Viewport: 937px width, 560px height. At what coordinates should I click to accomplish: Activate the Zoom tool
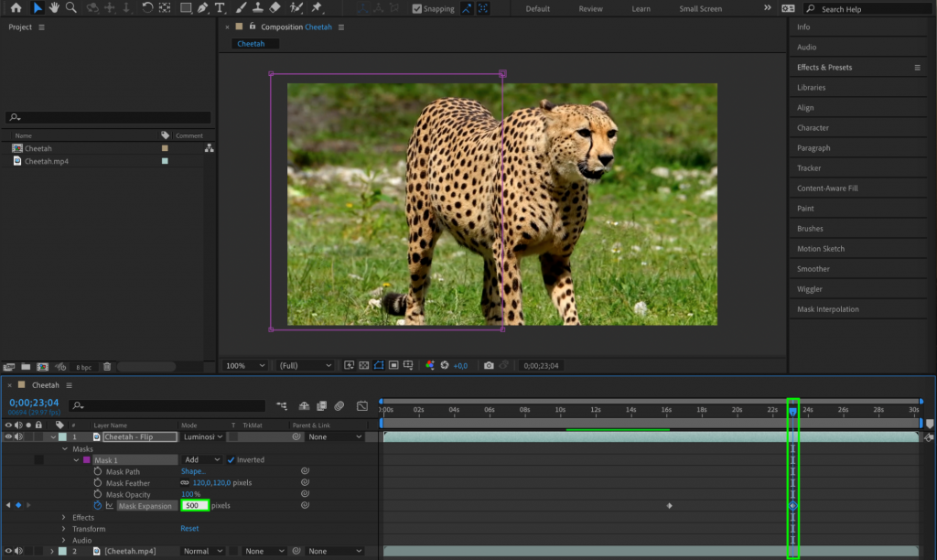[x=71, y=8]
